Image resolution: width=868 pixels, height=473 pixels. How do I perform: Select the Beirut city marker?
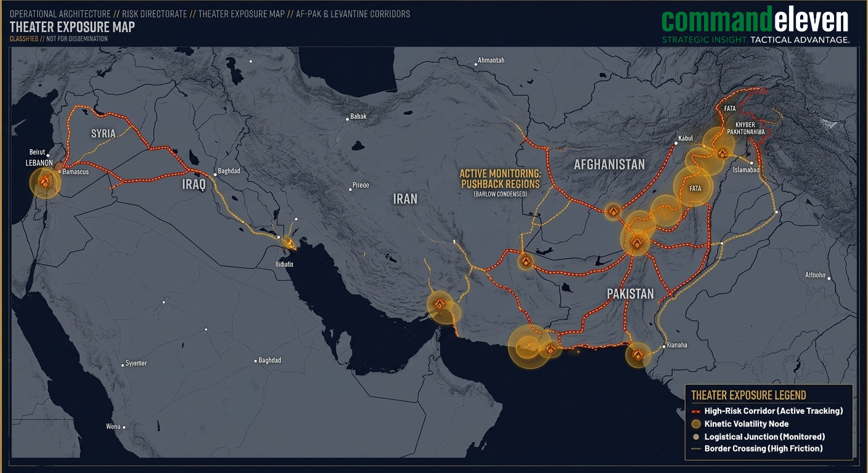coord(47,155)
